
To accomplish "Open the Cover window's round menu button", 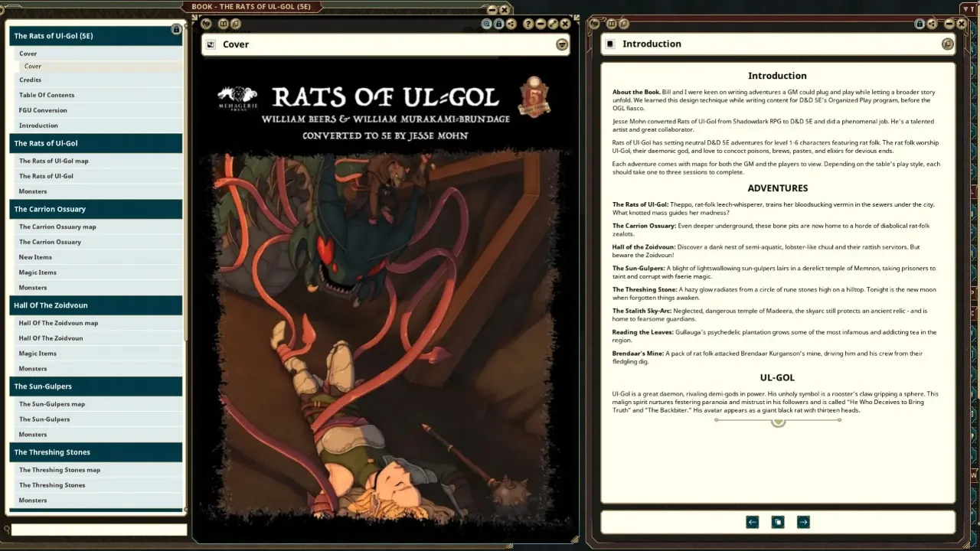I will [x=562, y=44].
